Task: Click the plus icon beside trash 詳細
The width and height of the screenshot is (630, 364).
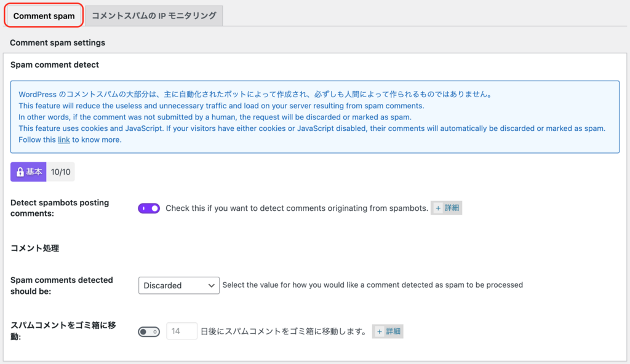Action: [379, 331]
